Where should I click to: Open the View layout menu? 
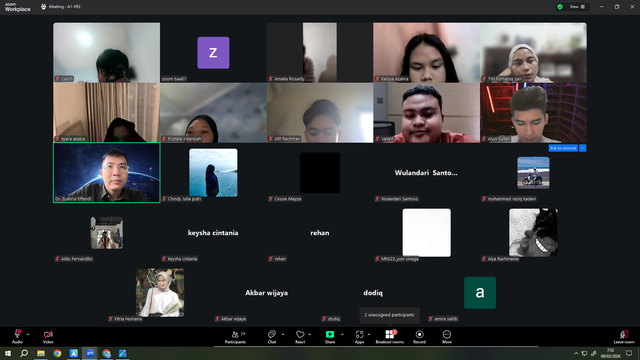pyautogui.click(x=578, y=7)
